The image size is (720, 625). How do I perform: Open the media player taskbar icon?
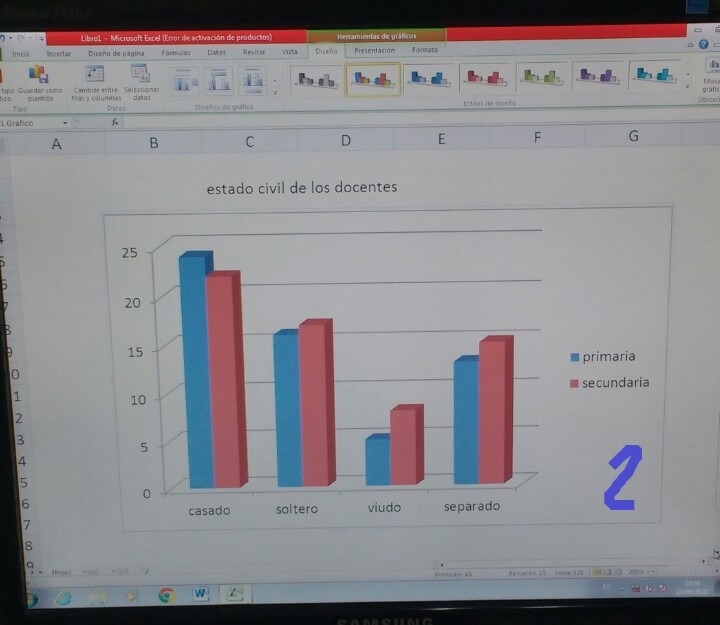131,596
